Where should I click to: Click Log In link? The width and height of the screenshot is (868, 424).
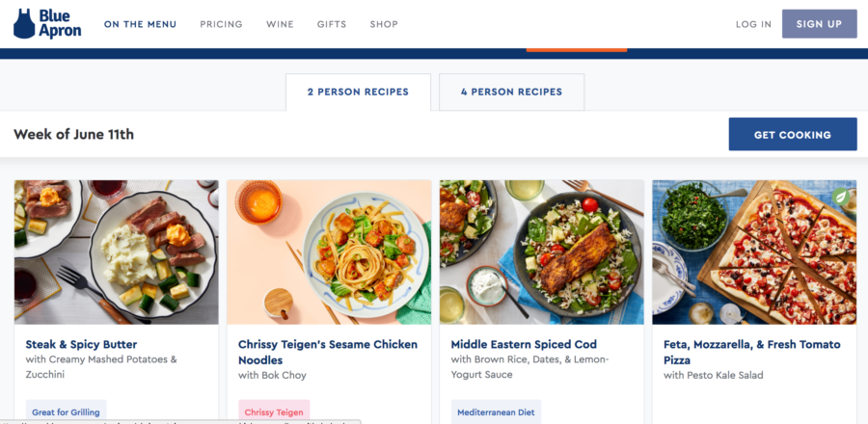(753, 24)
